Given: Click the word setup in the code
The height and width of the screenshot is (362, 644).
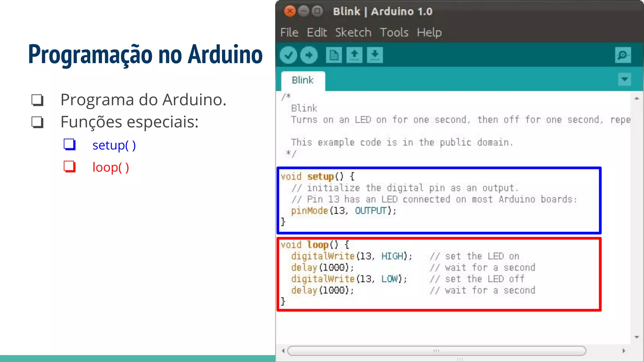Looking at the screenshot, I should tap(320, 177).
